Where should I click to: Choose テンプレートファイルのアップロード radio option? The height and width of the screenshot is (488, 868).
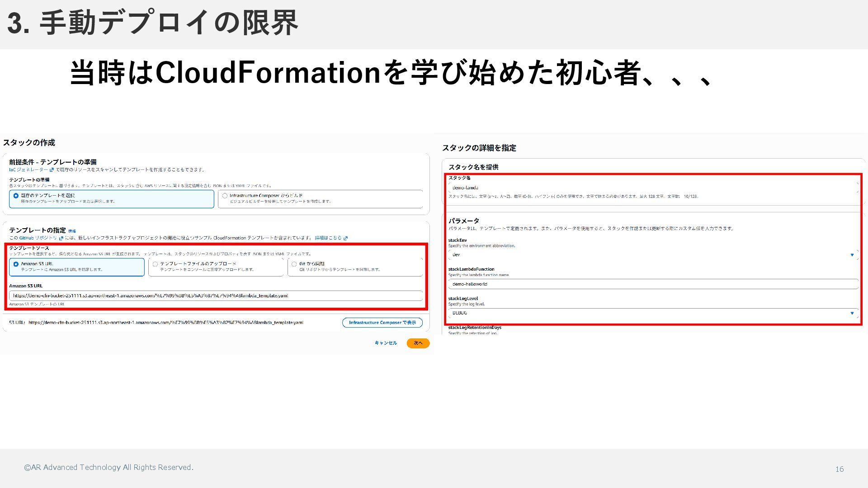[155, 264]
